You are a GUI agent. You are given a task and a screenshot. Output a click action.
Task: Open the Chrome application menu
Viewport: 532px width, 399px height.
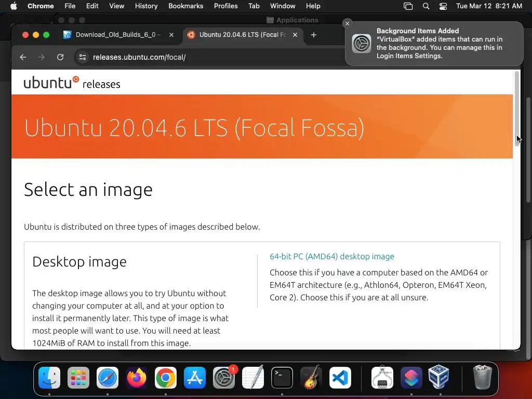(x=41, y=6)
